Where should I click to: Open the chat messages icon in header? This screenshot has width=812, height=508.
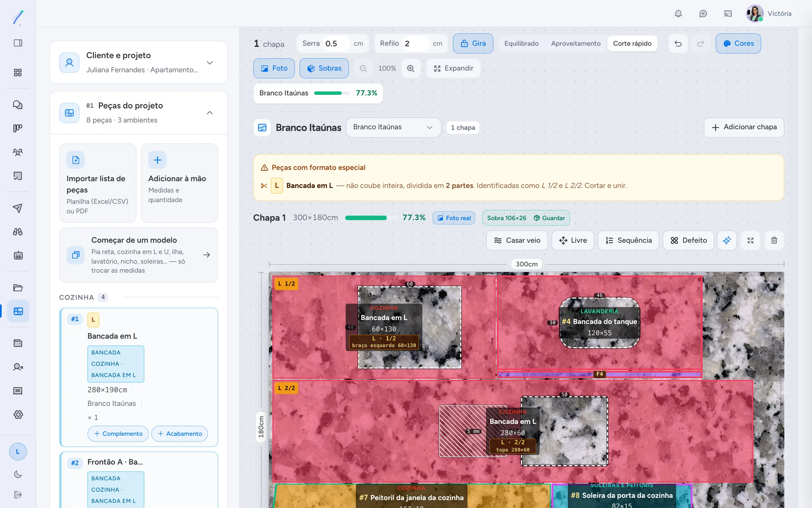coord(703,14)
